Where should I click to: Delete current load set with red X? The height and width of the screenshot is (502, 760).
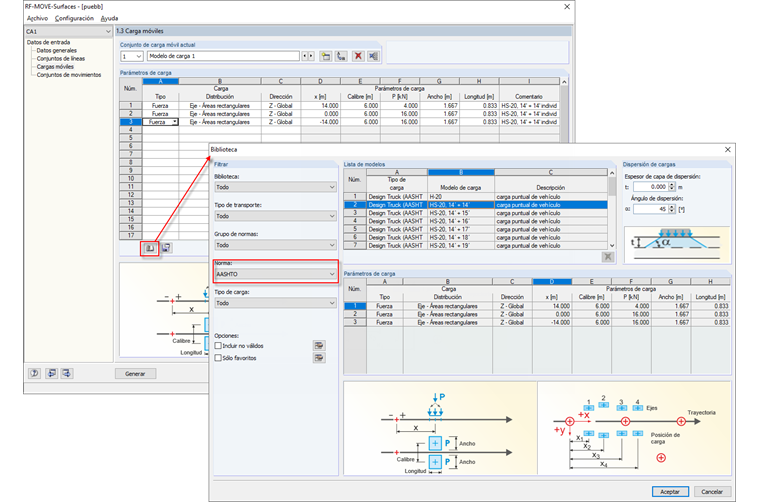(358, 56)
